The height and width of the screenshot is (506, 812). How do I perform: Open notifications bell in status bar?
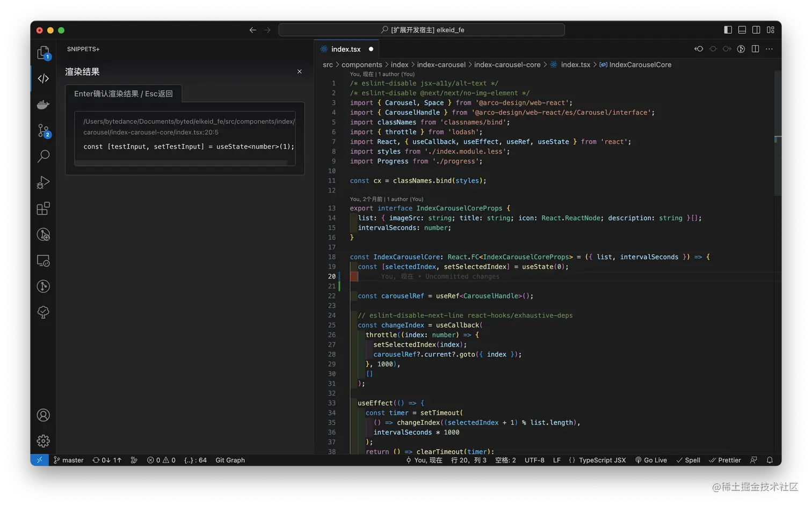770,460
